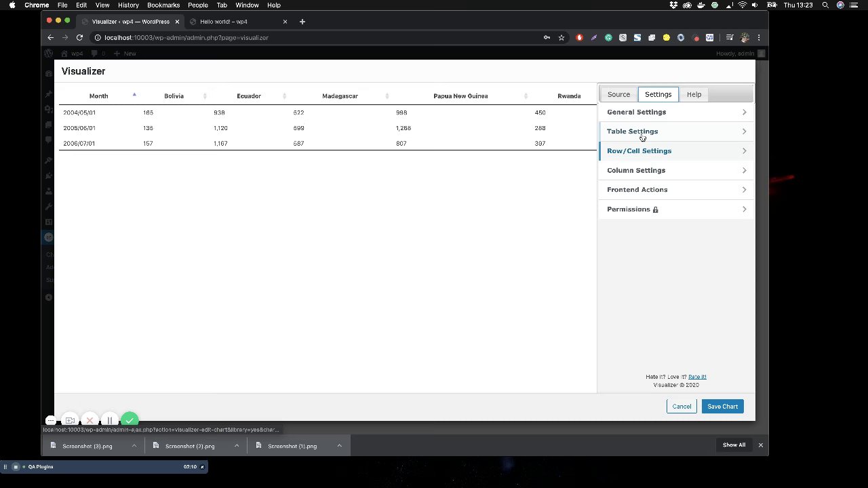Viewport: 868px width, 488px height.
Task: Cancel chart editing
Action: 682,407
